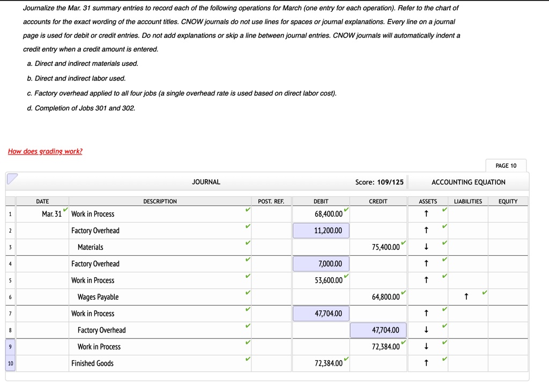The width and height of the screenshot is (549, 392).
Task: Open the How does grading work? link
Action: [x=44, y=151]
